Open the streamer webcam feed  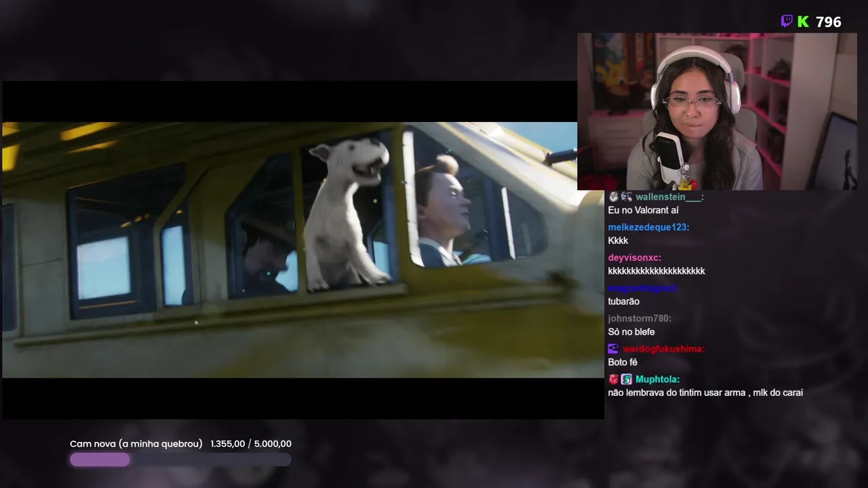717,112
